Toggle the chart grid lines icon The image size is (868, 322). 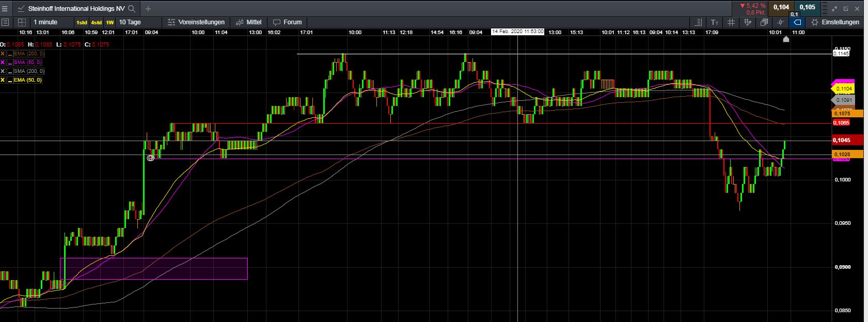click(x=731, y=22)
